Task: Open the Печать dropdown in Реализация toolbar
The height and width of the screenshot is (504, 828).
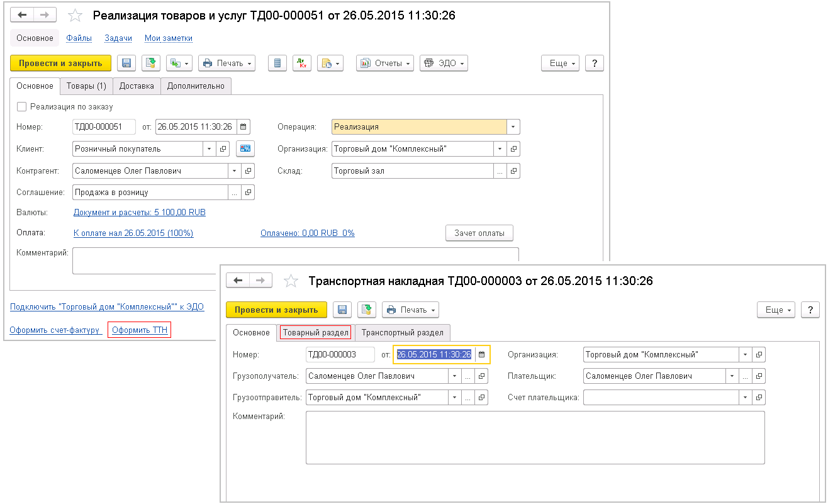Action: tap(227, 63)
